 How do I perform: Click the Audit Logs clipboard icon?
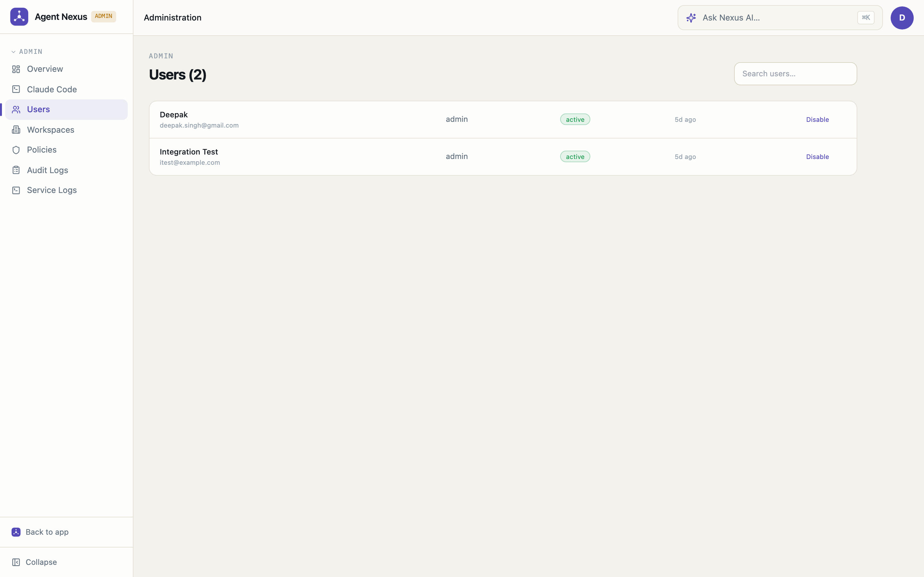(16, 170)
